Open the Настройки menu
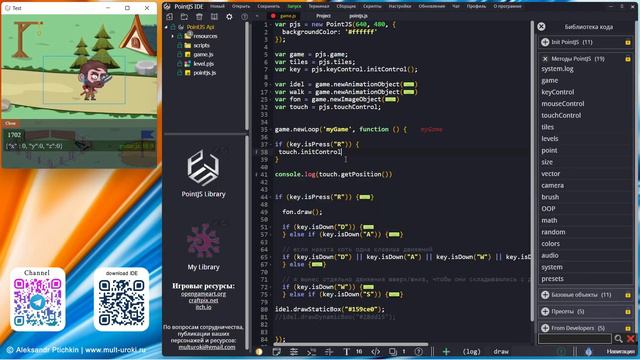 [400, 6]
